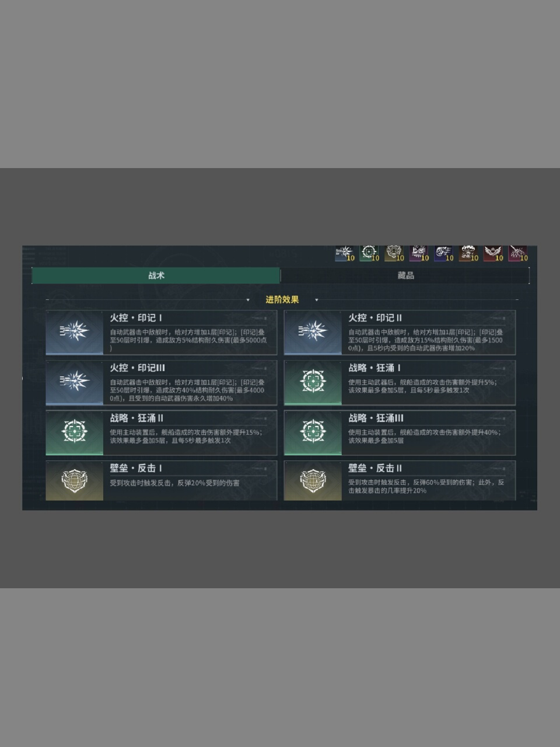Collapse arrow left of 进阶效果
Image resolution: width=560 pixels, height=747 pixels.
(248, 300)
